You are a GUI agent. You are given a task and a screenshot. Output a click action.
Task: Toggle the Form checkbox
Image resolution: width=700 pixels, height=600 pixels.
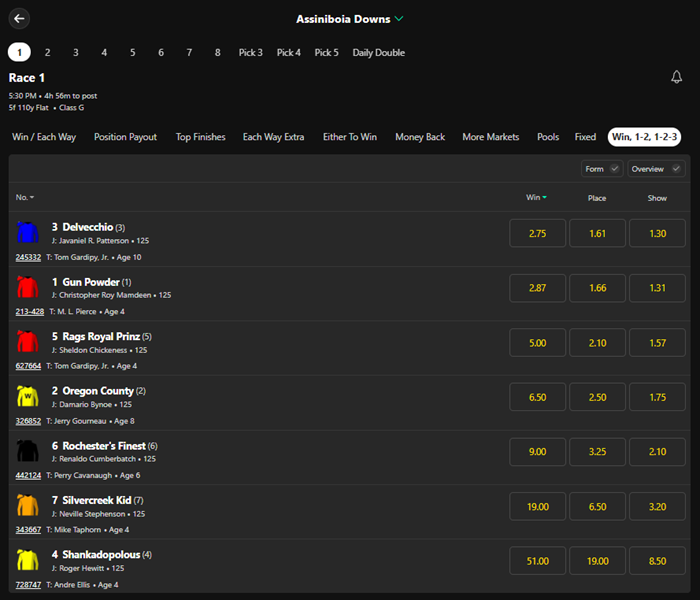602,169
